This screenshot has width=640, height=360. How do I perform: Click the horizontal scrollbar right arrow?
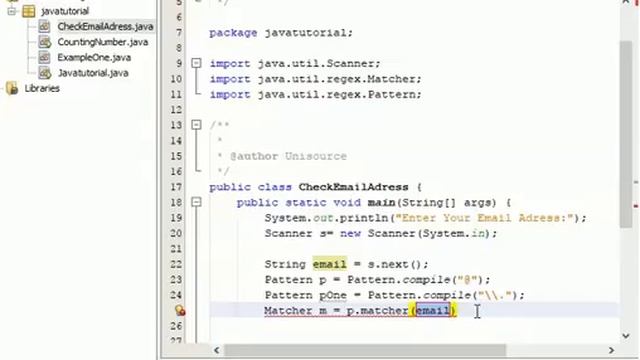[611, 350]
